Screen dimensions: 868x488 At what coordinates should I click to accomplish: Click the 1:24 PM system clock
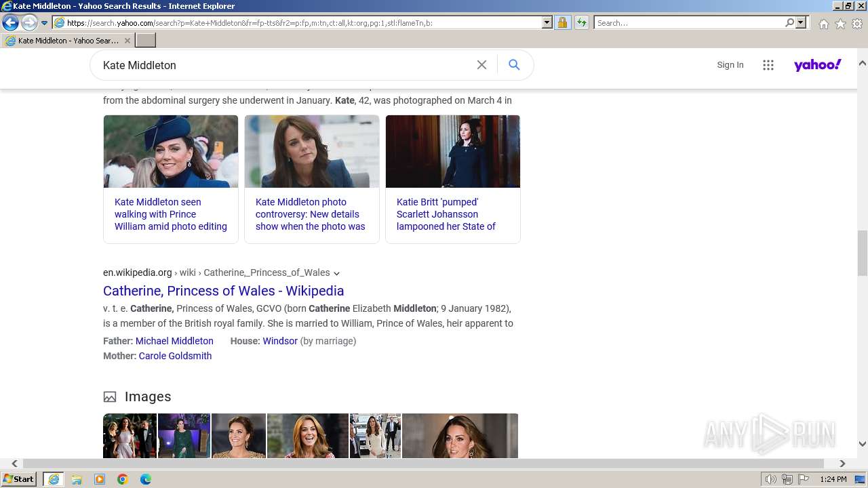pos(833,479)
